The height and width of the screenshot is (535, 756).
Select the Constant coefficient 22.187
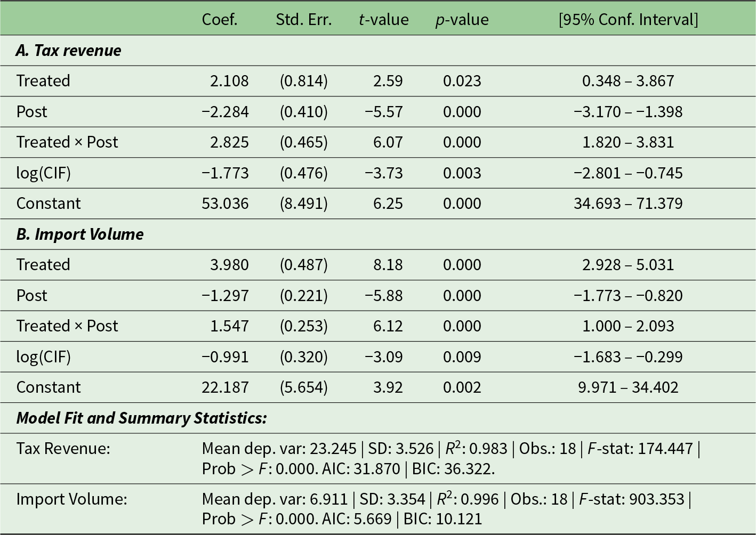click(225, 387)
